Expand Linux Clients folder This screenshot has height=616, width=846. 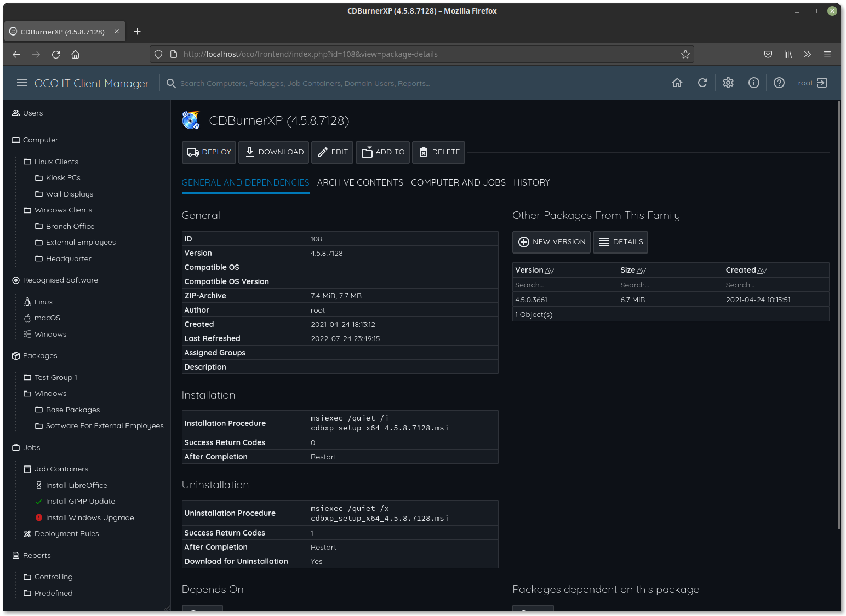[51, 162]
